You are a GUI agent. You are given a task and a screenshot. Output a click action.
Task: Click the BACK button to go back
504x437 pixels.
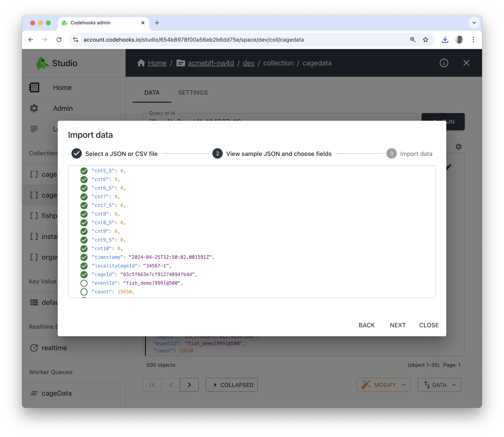pyautogui.click(x=366, y=325)
